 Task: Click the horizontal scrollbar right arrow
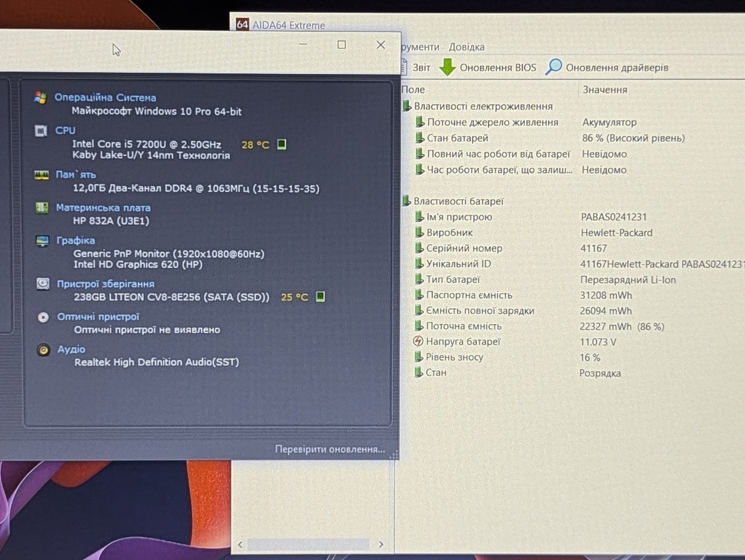tap(381, 544)
